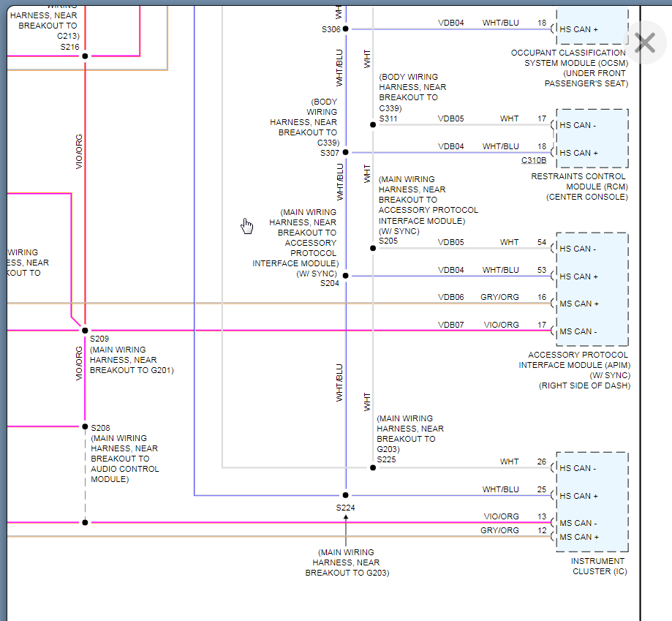This screenshot has width=672, height=621.
Task: Click the S306 splice node
Action: [346, 29]
